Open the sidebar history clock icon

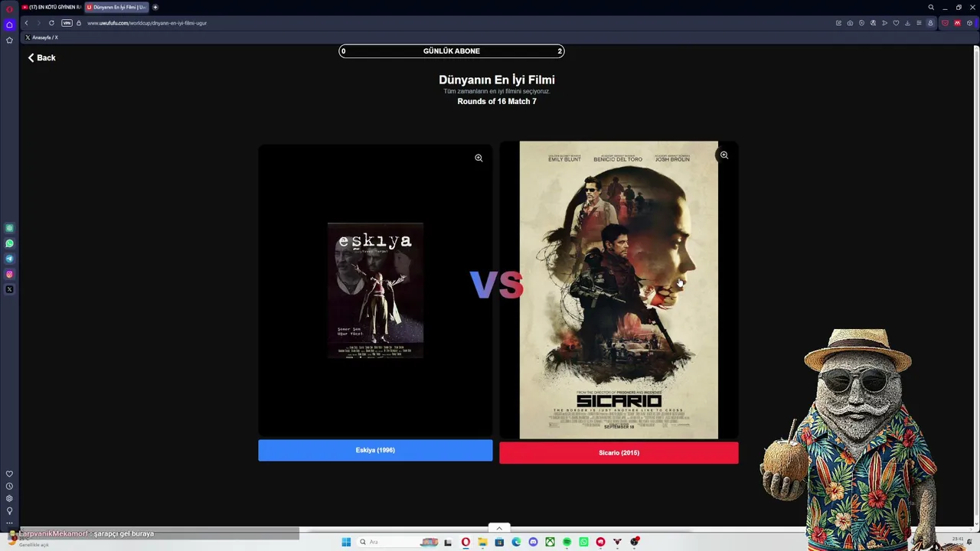point(9,486)
